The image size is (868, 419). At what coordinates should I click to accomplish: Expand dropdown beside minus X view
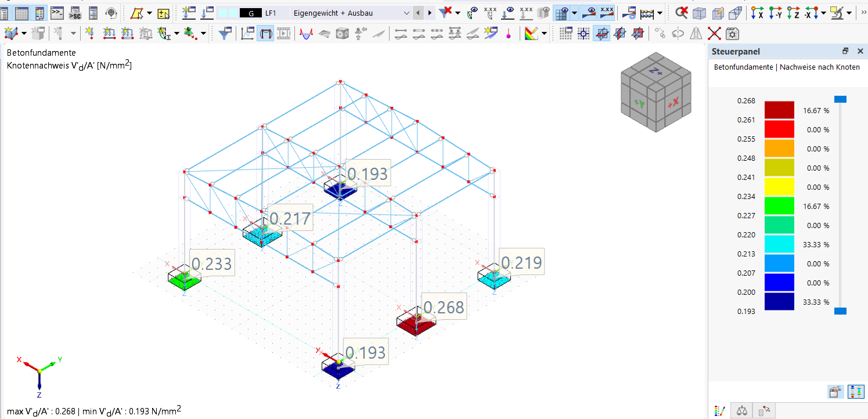coord(823,13)
